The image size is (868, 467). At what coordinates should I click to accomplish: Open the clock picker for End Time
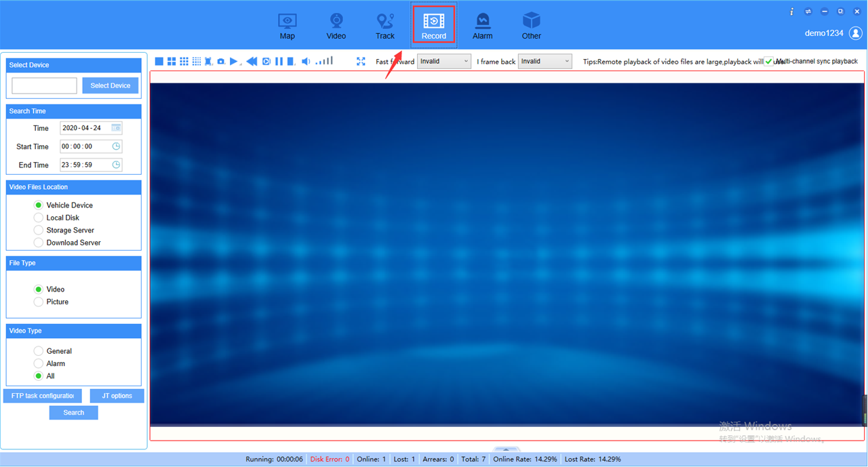(116, 165)
